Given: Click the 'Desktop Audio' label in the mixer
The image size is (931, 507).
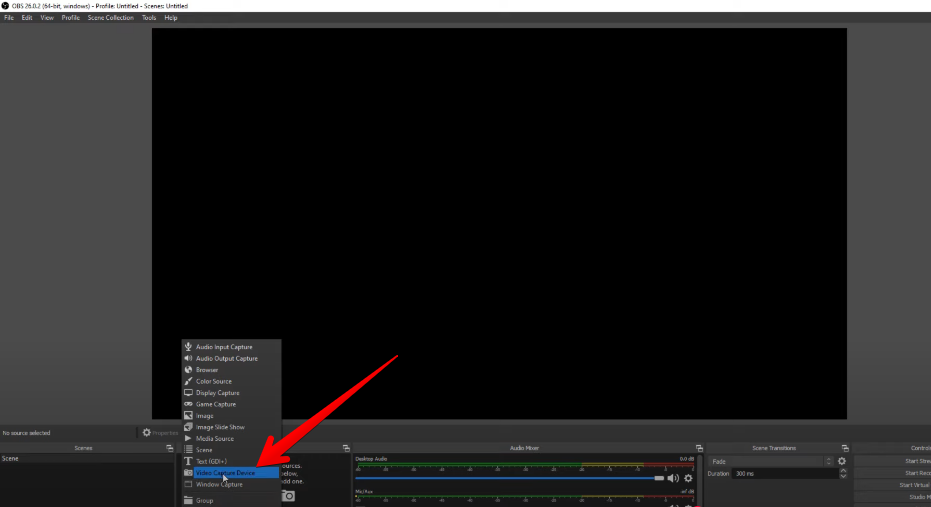Looking at the screenshot, I should tap(371, 459).
